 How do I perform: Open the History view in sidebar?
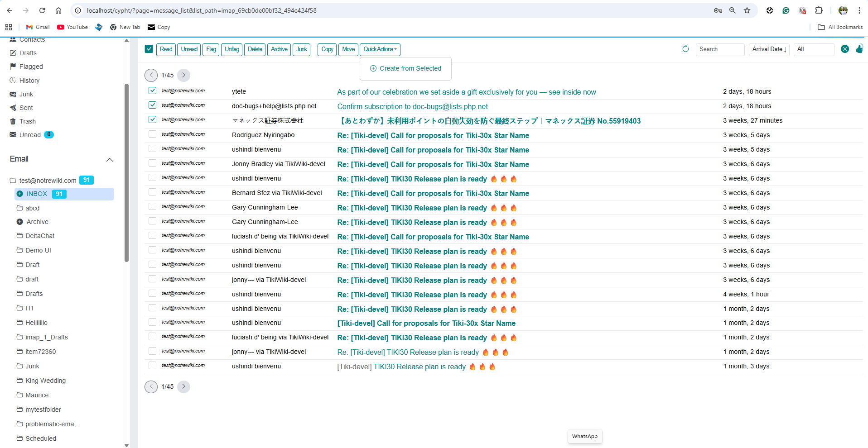29,80
